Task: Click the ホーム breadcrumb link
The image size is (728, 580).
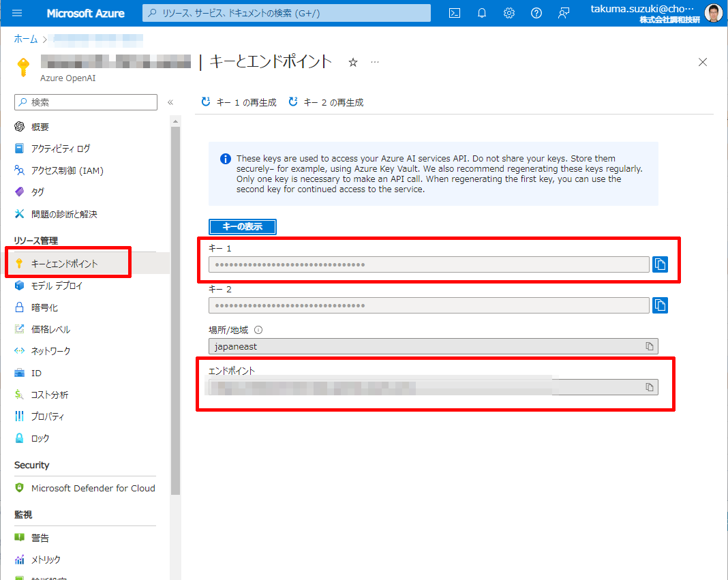Action: pos(26,39)
